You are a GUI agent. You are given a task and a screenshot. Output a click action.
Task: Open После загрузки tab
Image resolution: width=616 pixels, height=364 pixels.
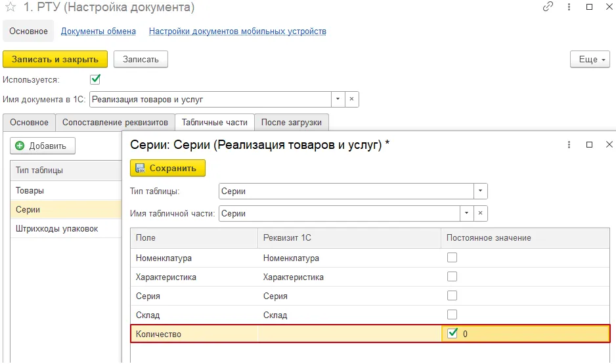pos(292,123)
